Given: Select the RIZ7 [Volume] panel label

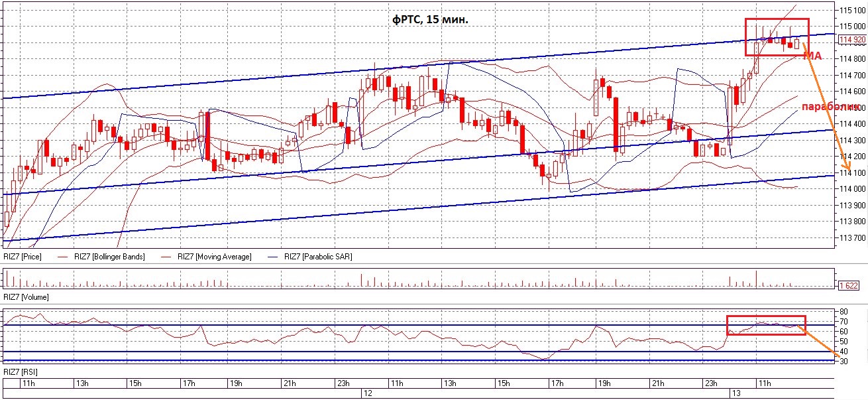Looking at the screenshot, I should 26,297.
